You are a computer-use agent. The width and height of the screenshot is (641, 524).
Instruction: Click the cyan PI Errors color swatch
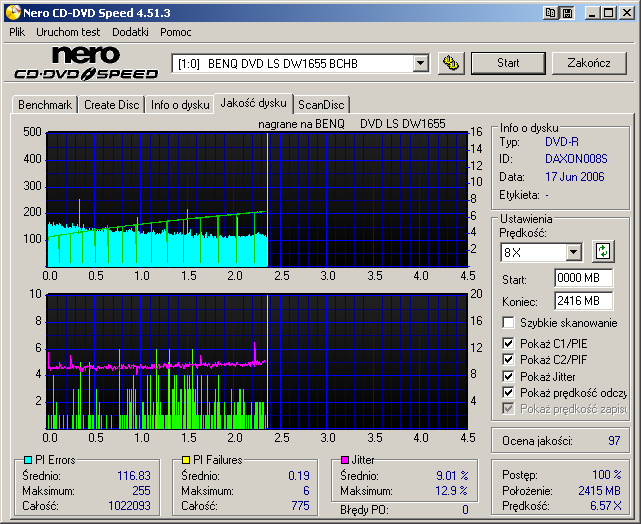pyautogui.click(x=28, y=460)
